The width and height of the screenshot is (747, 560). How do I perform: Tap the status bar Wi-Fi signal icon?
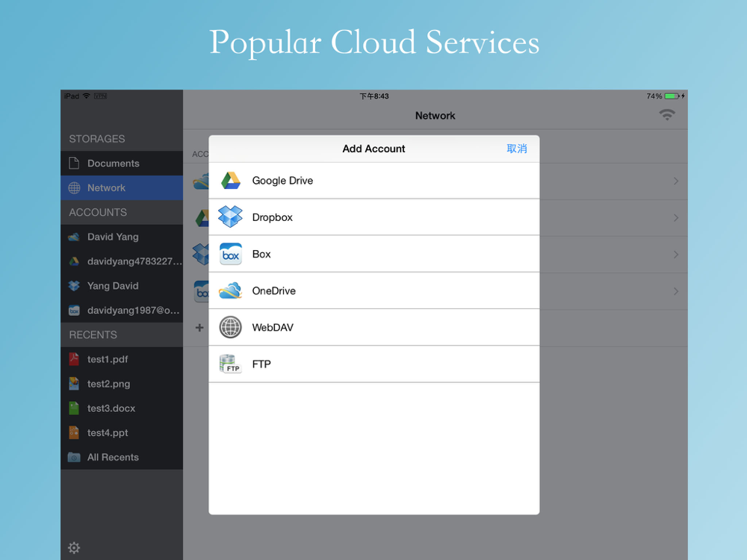point(86,96)
